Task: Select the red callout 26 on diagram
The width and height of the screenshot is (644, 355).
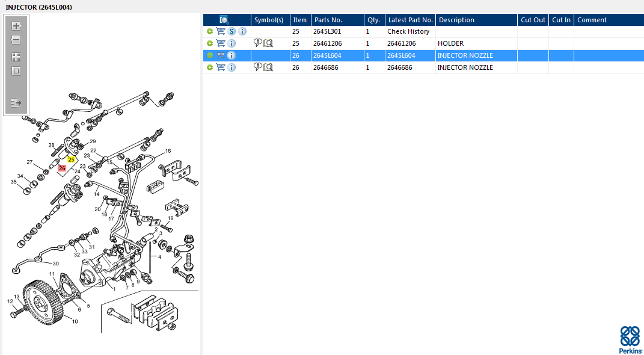Action: point(62,168)
